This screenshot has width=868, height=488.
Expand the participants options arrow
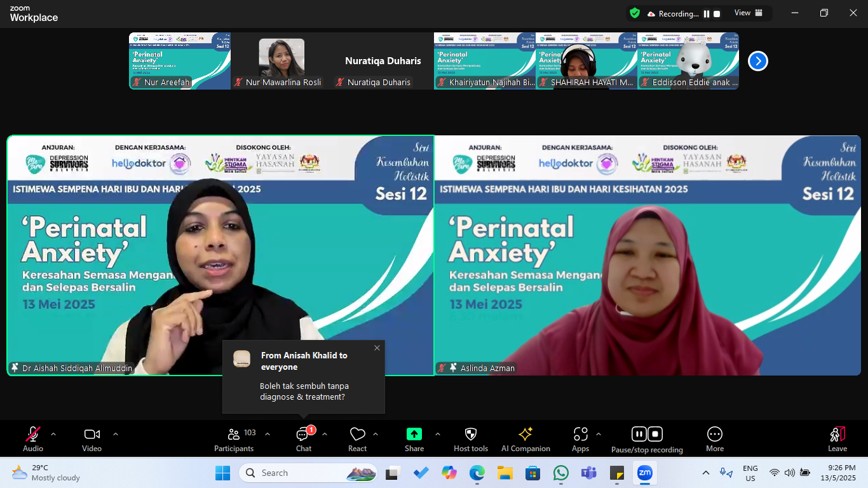(268, 434)
